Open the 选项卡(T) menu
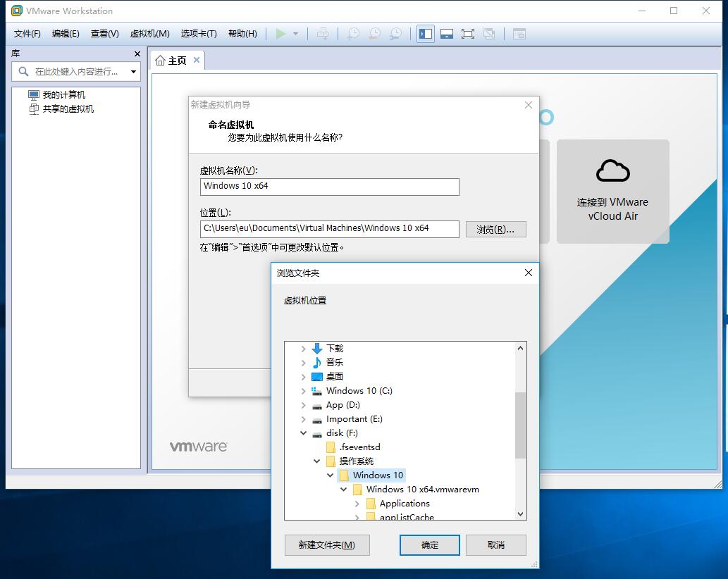 (x=199, y=34)
